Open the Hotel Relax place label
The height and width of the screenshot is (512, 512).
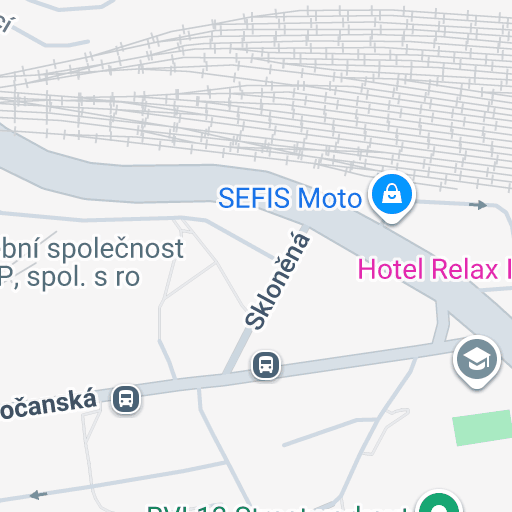tap(434, 269)
